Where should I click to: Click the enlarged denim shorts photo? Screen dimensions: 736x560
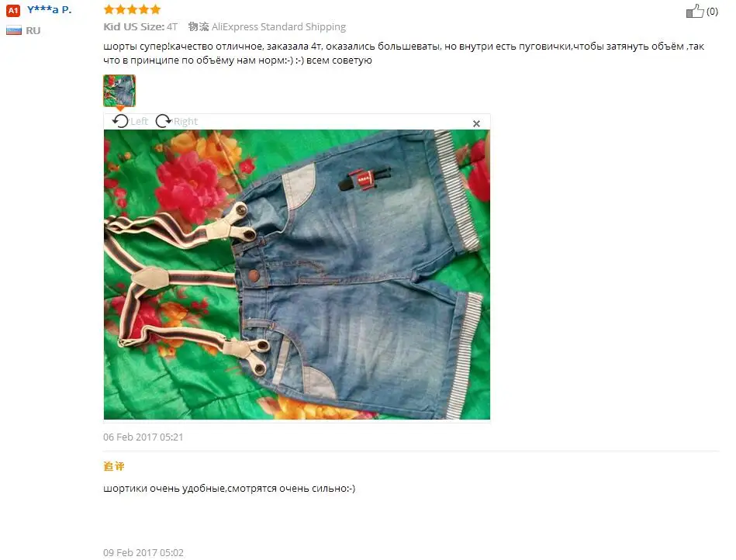pyautogui.click(x=297, y=275)
